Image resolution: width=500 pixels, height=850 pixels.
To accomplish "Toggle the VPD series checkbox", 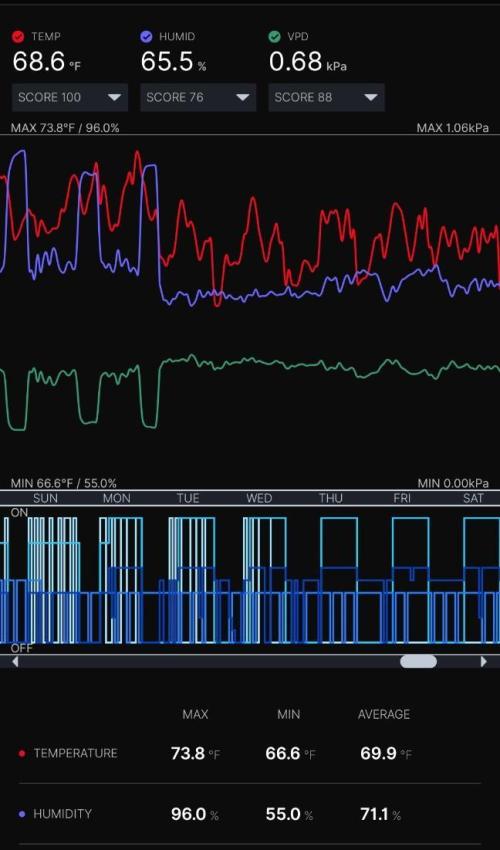I will (x=274, y=37).
